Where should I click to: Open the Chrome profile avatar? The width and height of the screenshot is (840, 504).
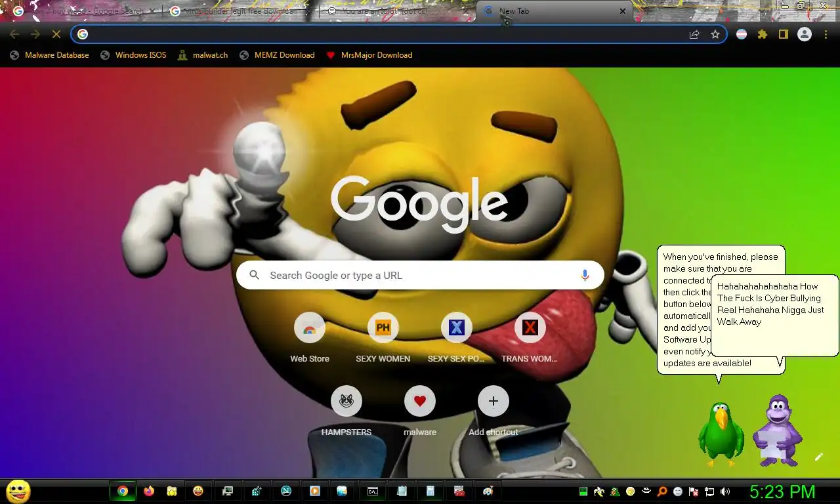[805, 34]
